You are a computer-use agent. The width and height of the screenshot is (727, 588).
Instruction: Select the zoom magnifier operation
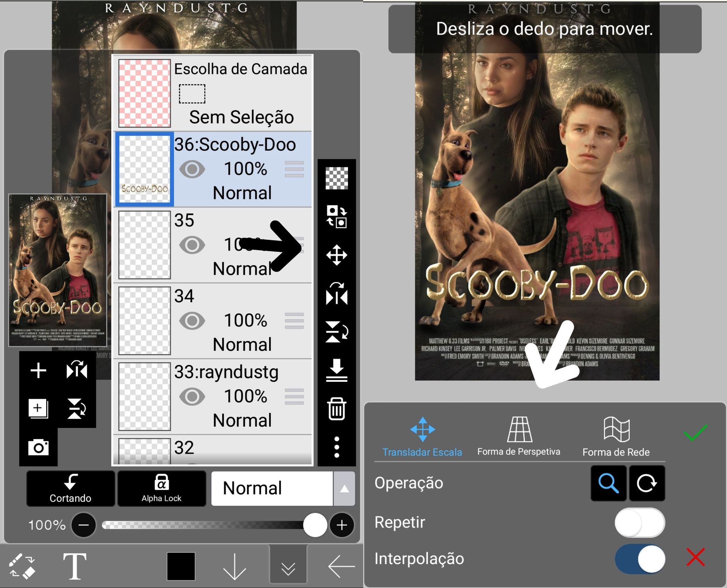tap(608, 483)
